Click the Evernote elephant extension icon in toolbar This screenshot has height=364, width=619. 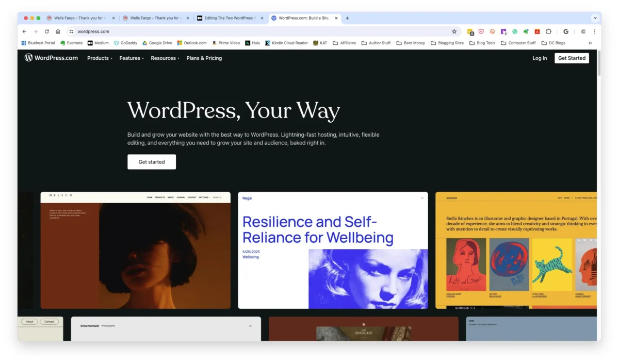(526, 31)
